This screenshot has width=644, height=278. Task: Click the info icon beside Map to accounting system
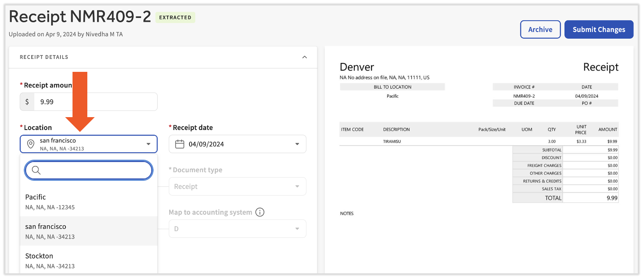pyautogui.click(x=260, y=212)
